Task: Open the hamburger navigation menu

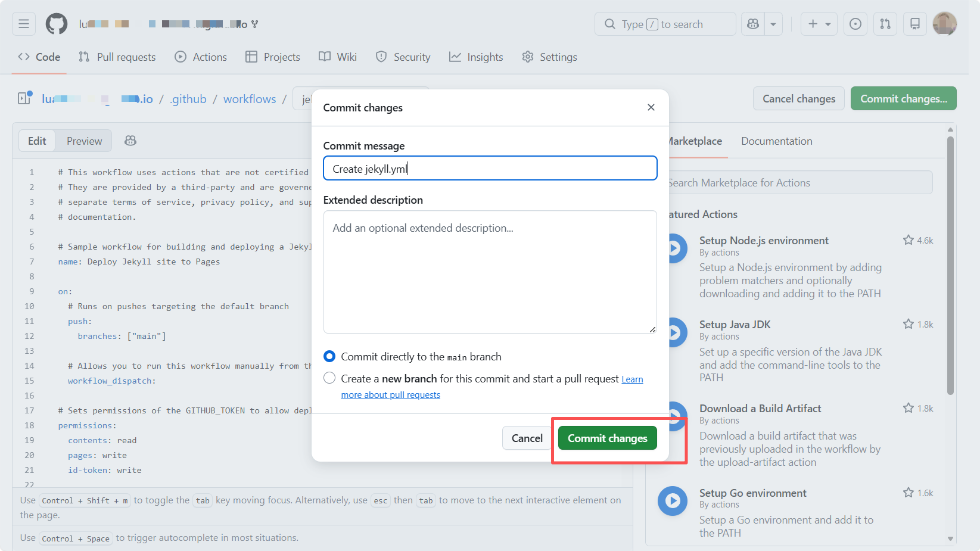Action: pyautogui.click(x=24, y=24)
